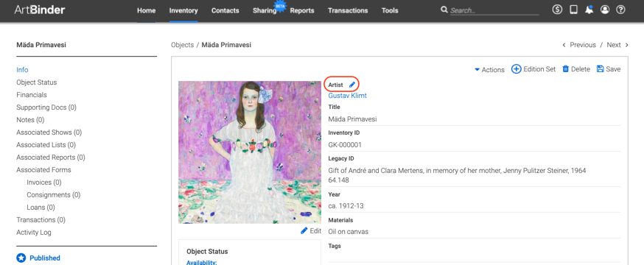Open Loans (0)
644x265 pixels.
pyautogui.click(x=41, y=207)
